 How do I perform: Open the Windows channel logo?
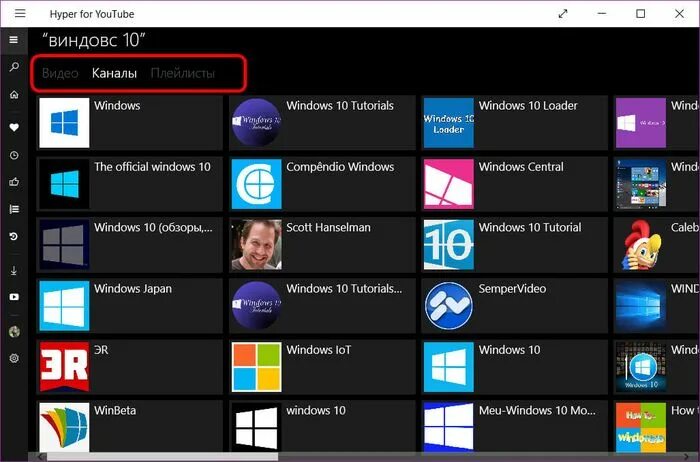pos(64,123)
